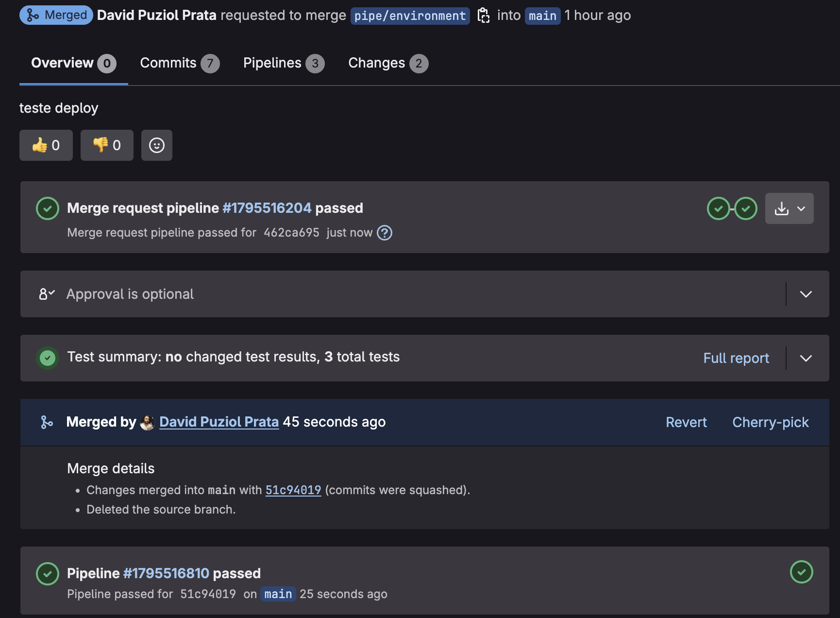840x618 pixels.
Task: Open pipeline #1795516810 link
Action: pyautogui.click(x=166, y=573)
